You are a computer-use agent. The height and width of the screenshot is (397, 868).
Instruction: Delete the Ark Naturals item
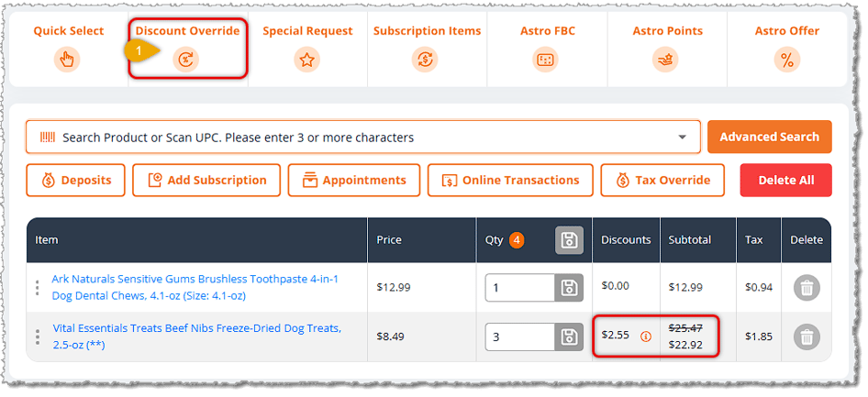click(807, 288)
